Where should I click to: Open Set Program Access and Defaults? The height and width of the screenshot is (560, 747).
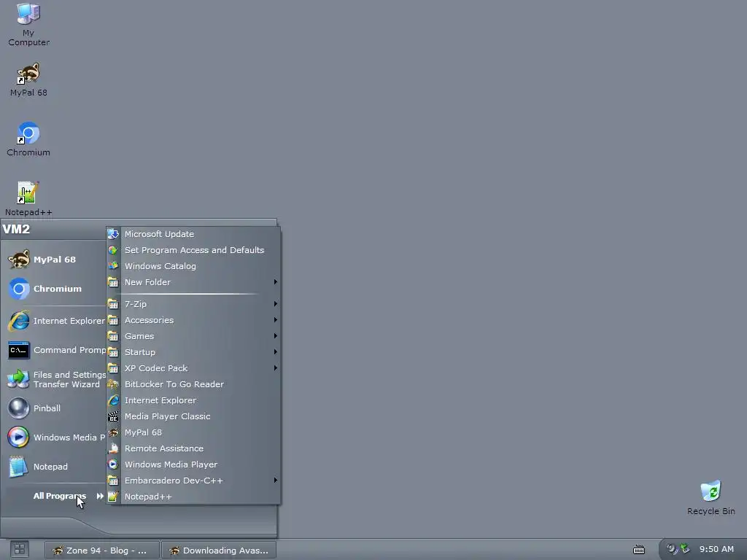193,250
